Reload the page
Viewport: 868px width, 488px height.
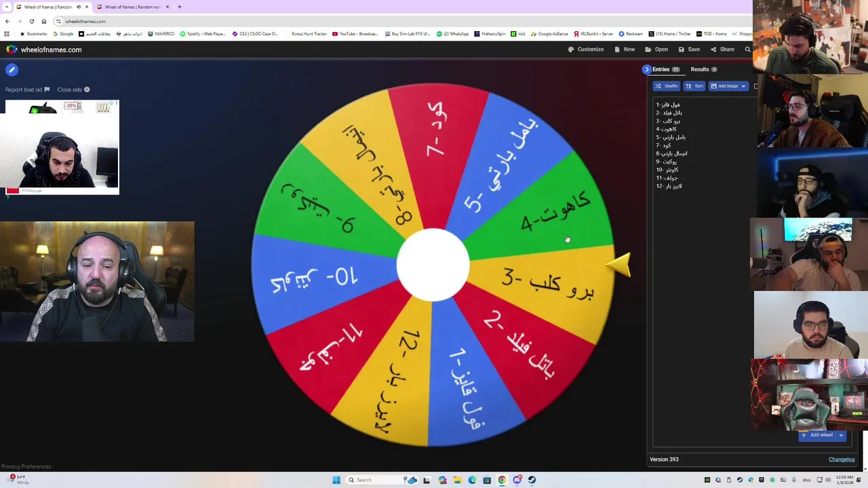tap(31, 21)
